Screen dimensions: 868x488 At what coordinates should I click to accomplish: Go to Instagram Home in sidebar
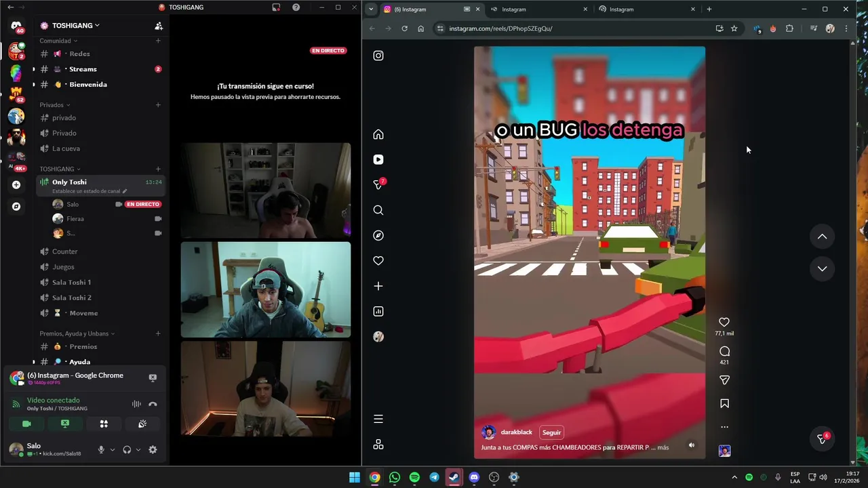tap(378, 134)
